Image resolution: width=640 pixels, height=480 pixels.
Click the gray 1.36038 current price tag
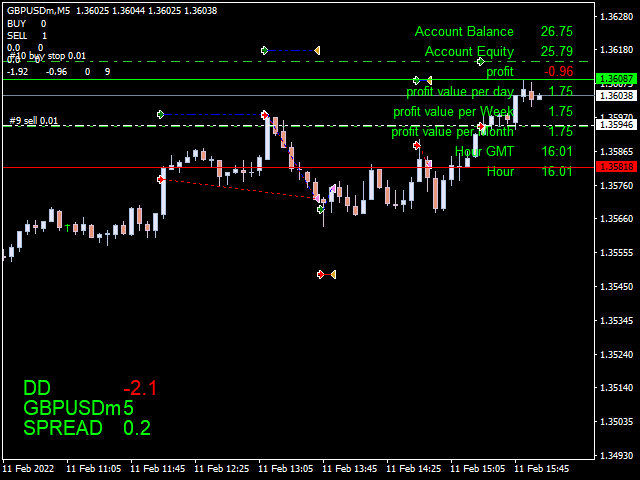616,96
